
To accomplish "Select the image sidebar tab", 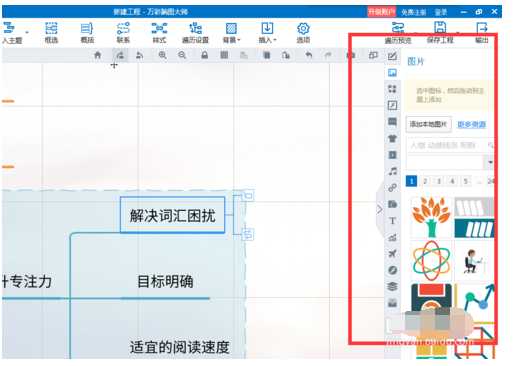I will pyautogui.click(x=392, y=72).
